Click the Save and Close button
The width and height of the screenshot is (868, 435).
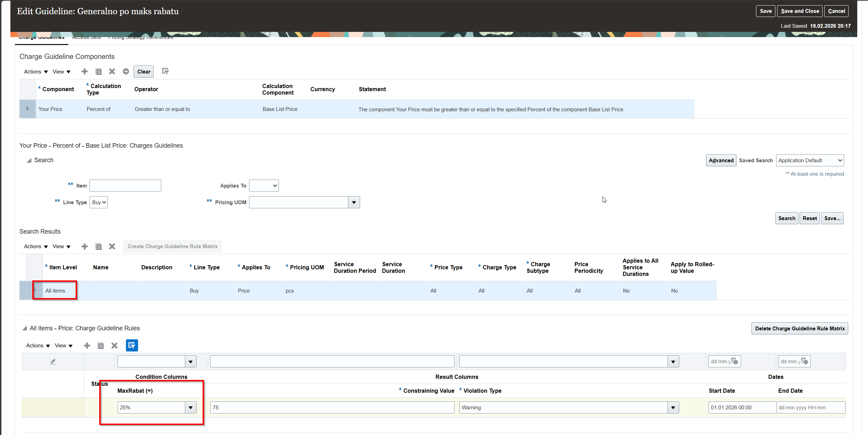point(800,11)
